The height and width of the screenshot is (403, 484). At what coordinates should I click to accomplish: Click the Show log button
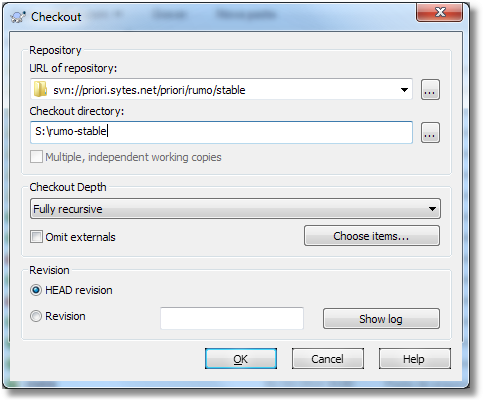[381, 319]
